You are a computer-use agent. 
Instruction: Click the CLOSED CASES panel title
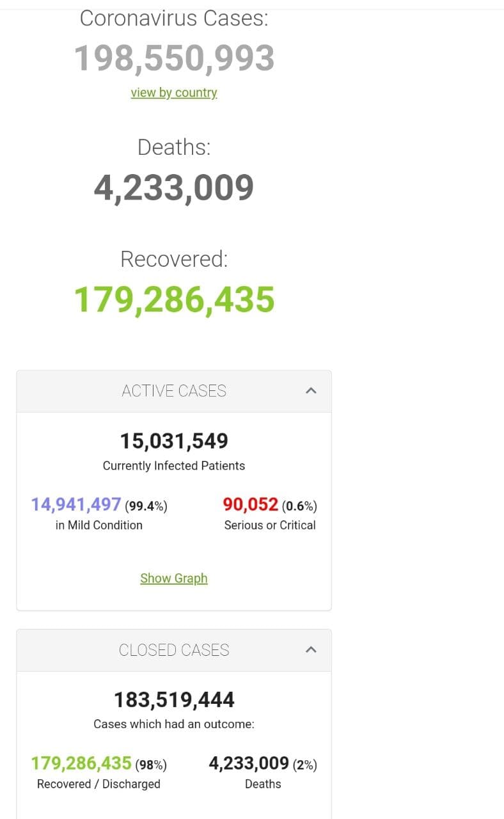[174, 650]
